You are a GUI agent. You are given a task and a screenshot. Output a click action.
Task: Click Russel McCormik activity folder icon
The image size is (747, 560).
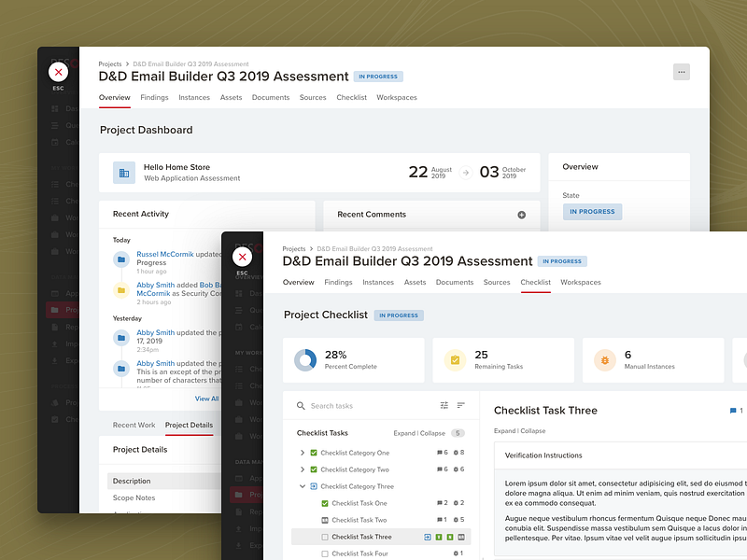[121, 259]
